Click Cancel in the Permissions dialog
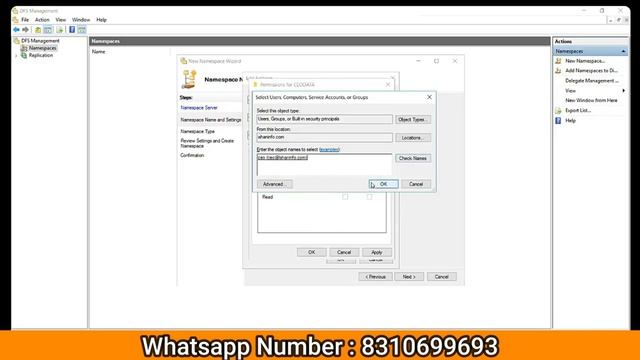Image resolution: width=640 pixels, height=360 pixels. click(x=344, y=252)
